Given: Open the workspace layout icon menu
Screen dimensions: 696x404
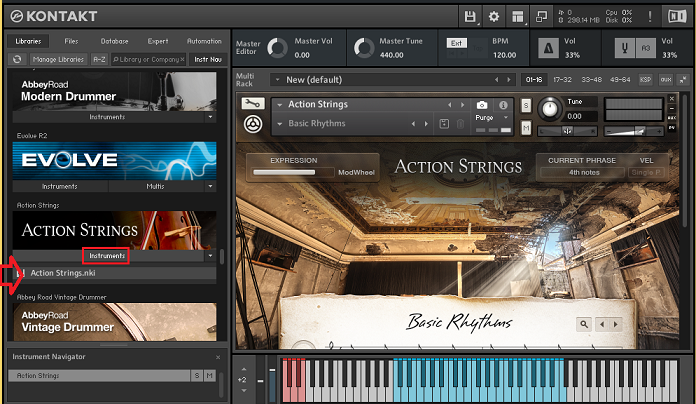Looking at the screenshot, I should (x=518, y=17).
